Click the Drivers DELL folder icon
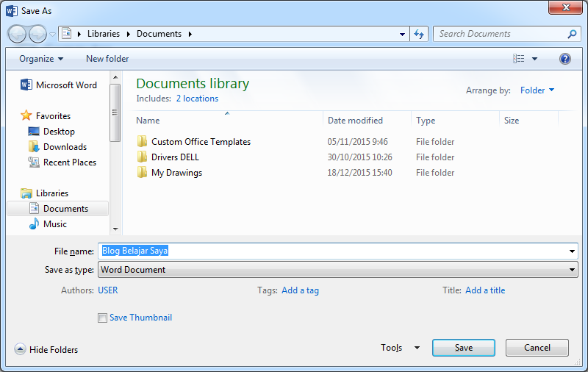The image size is (588, 372). 142,157
